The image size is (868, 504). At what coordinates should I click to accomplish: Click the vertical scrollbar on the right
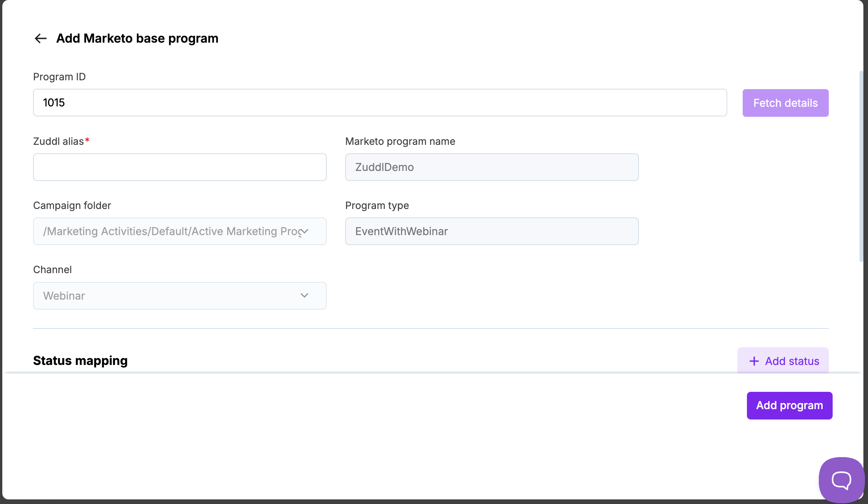861,166
